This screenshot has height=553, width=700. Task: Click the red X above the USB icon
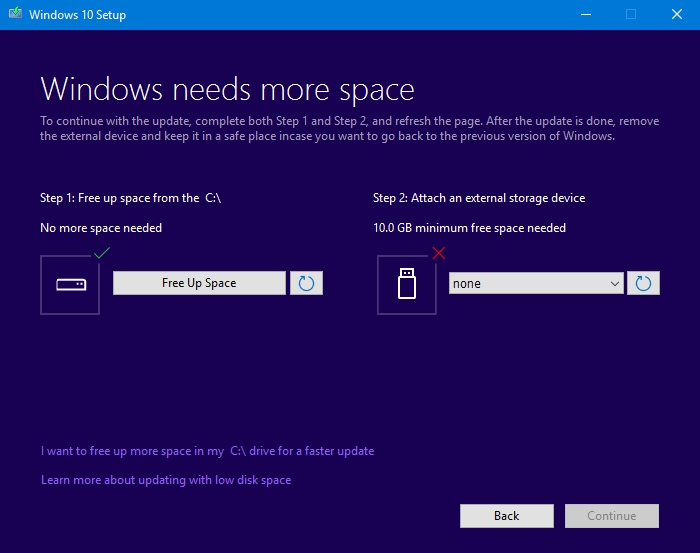(x=438, y=254)
